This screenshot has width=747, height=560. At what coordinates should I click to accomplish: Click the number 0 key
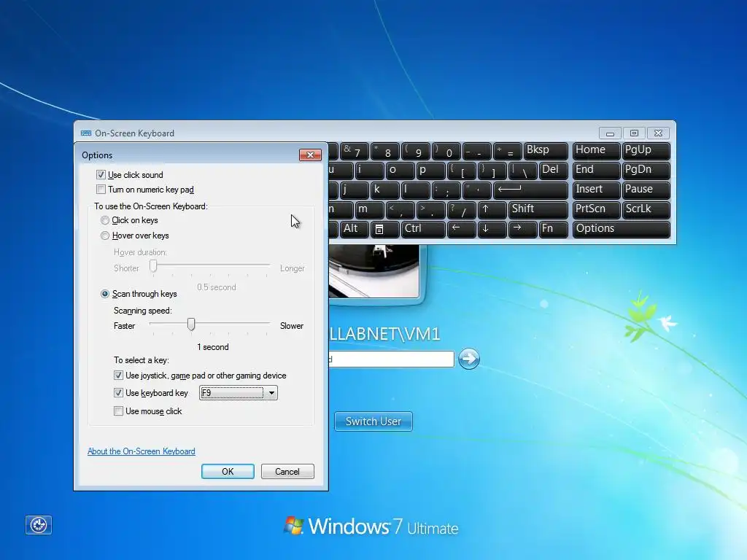pyautogui.click(x=446, y=150)
